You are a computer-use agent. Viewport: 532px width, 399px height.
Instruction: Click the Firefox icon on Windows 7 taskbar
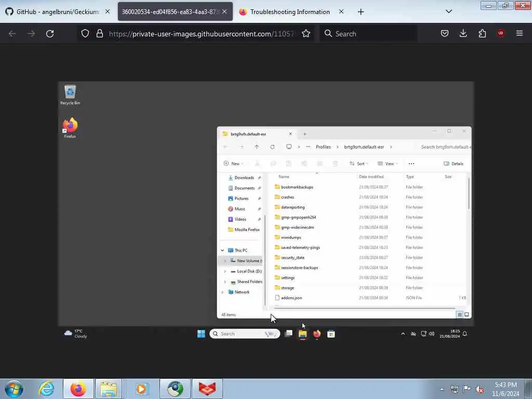78,389
